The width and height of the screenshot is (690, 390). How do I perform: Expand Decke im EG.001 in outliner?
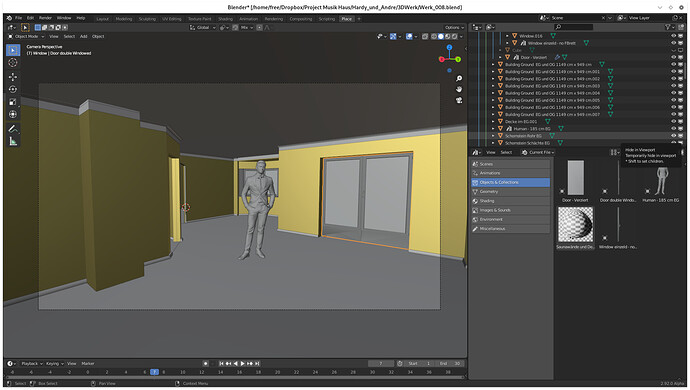493,121
